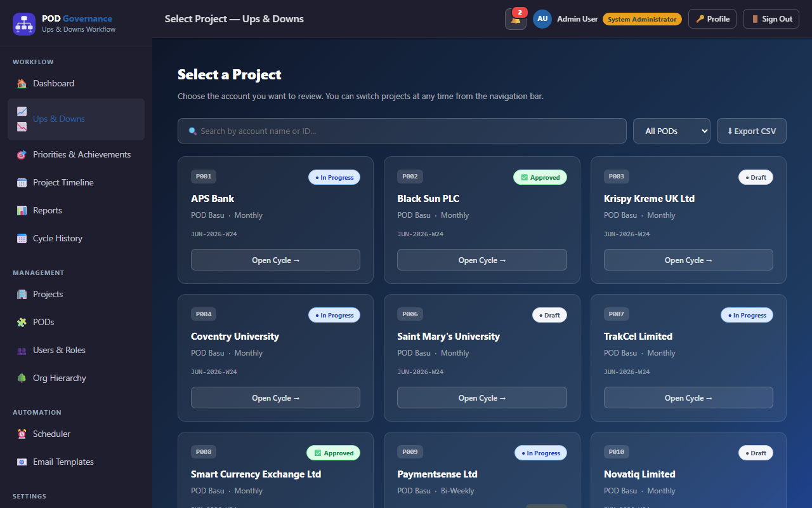Open Cycle for TrakCel Limited
Screen dimensions: 812x508
[688, 398]
